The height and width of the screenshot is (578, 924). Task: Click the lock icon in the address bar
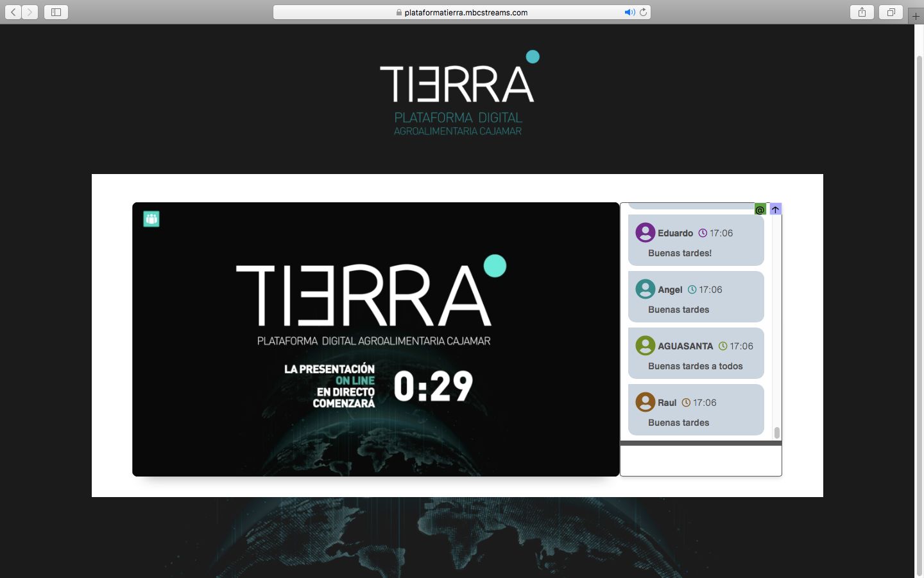tap(399, 12)
